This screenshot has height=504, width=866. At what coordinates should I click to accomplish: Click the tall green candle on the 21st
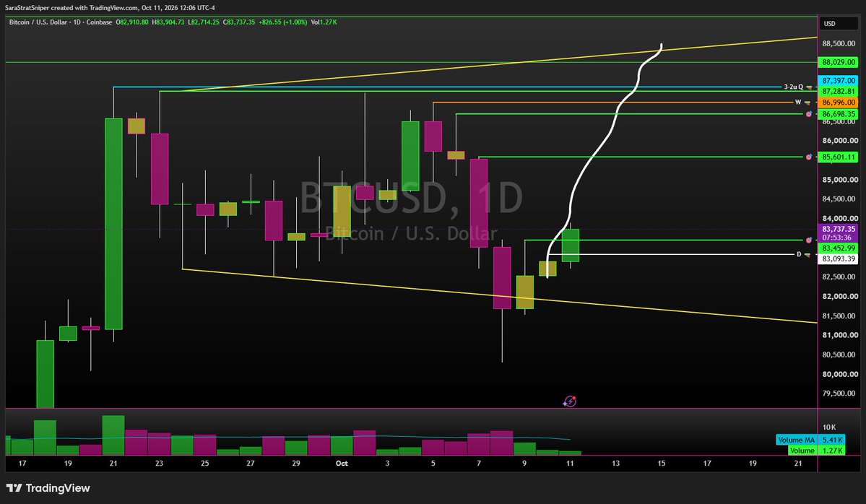[114, 224]
